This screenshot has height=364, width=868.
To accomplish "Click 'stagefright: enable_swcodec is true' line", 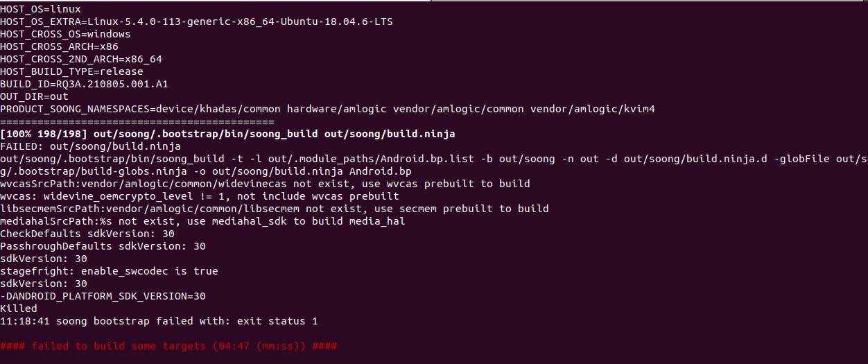I will click(x=109, y=271).
